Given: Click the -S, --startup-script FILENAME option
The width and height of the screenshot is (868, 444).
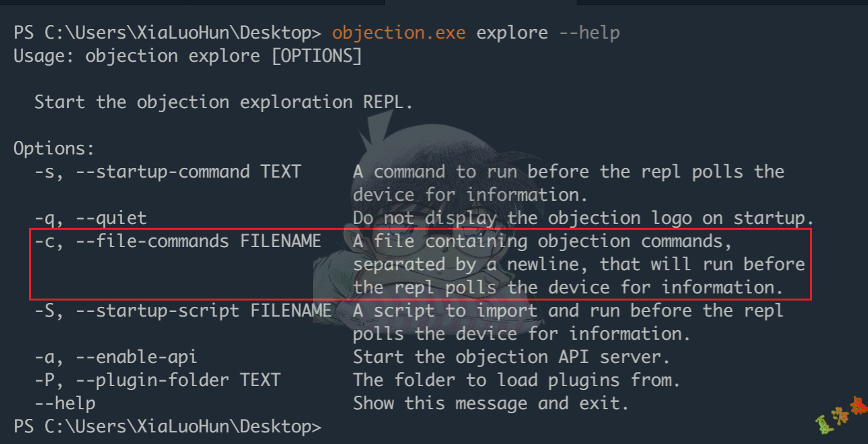Looking at the screenshot, I should [x=183, y=311].
